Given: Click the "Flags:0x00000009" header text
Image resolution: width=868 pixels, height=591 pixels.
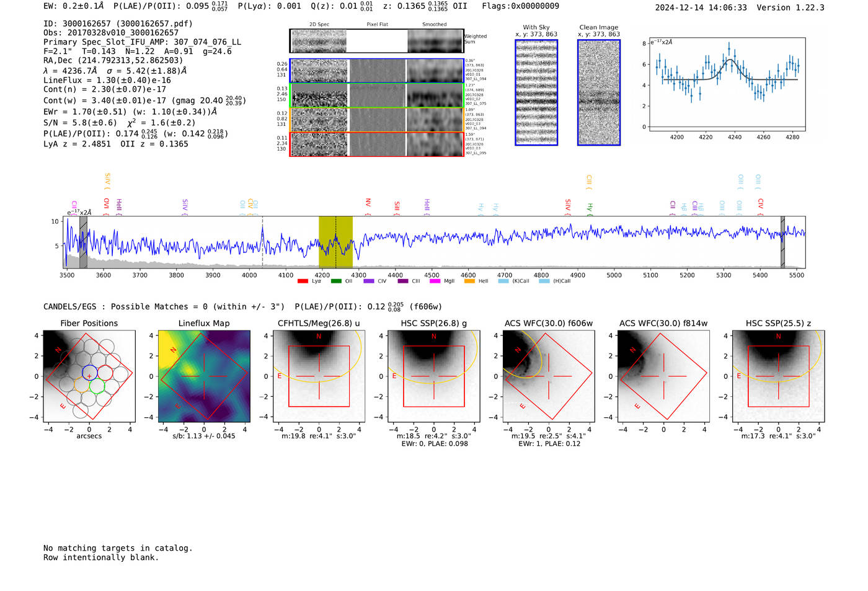Looking at the screenshot, I should pos(520,6).
